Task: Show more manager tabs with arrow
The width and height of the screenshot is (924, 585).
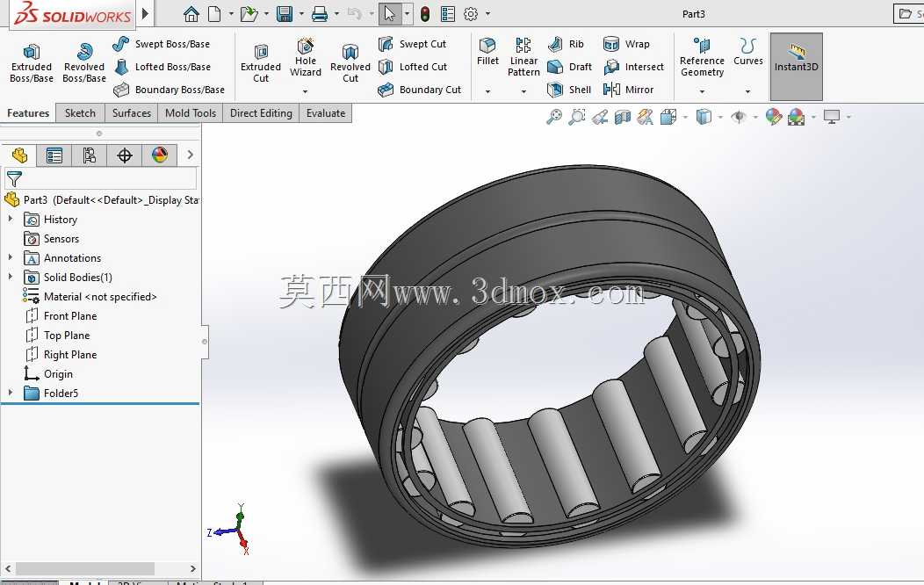Action: (x=190, y=155)
